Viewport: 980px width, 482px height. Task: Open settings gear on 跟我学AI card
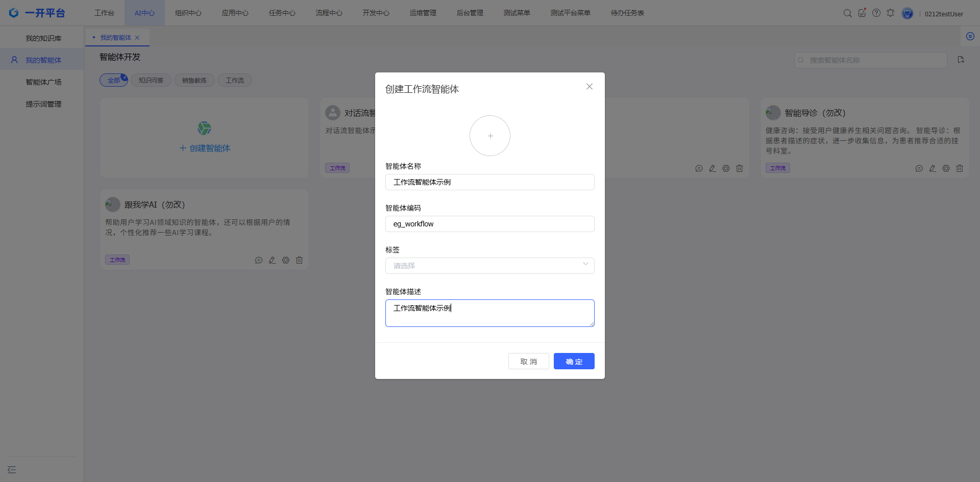286,260
